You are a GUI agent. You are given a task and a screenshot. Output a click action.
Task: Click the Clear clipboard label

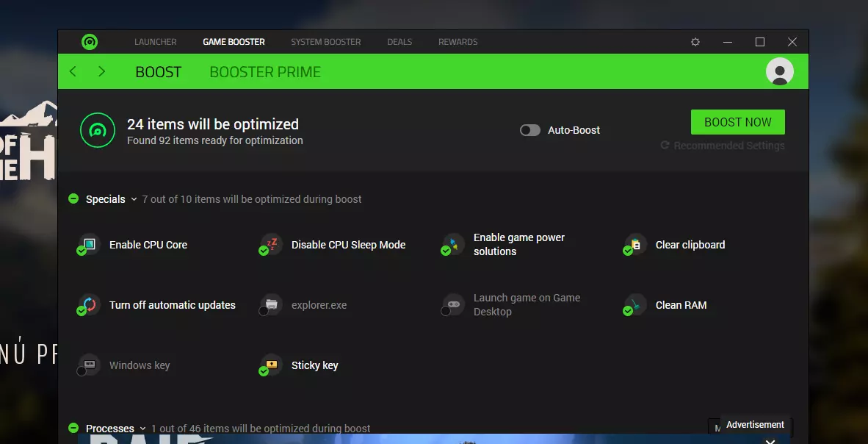click(x=690, y=245)
